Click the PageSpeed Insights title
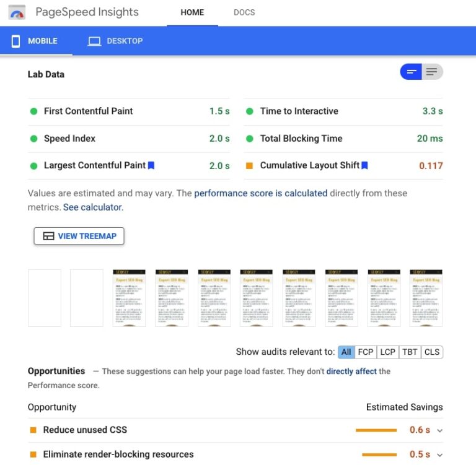This screenshot has width=476, height=465. tap(87, 12)
